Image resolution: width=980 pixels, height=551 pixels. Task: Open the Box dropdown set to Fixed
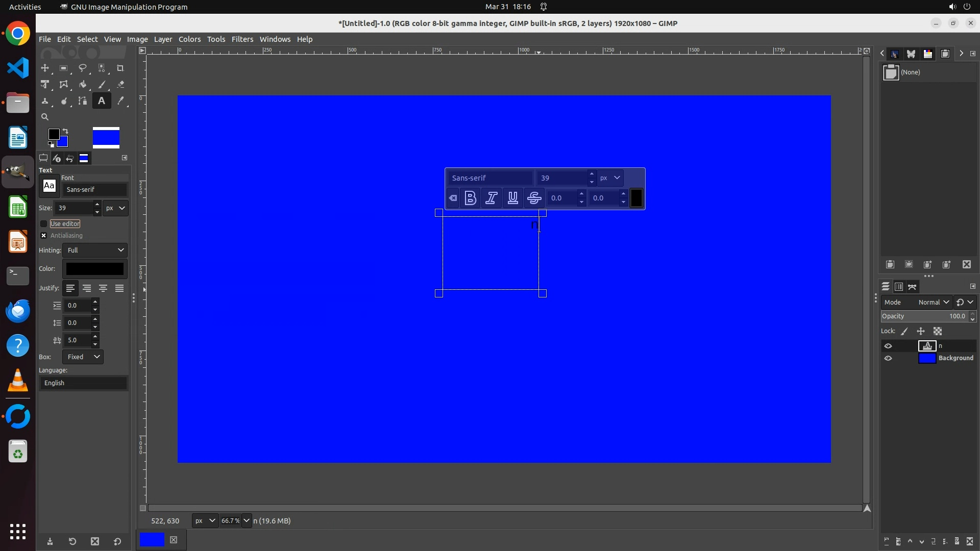(83, 357)
